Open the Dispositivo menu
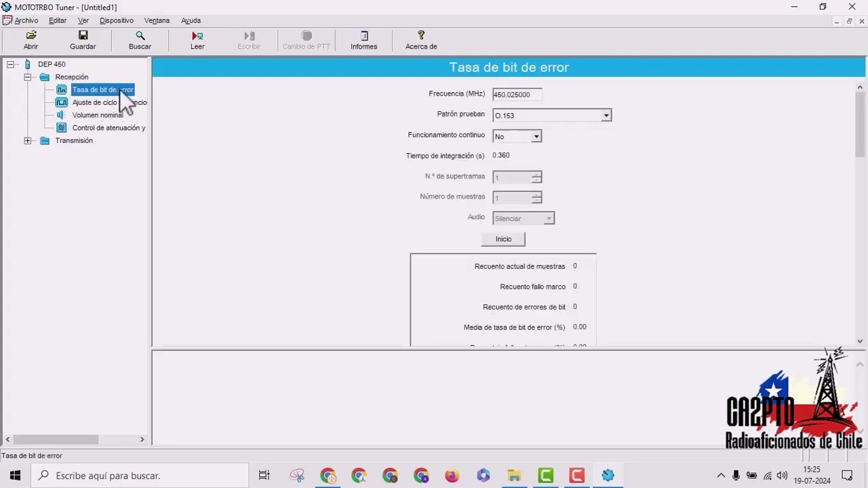 (x=117, y=21)
